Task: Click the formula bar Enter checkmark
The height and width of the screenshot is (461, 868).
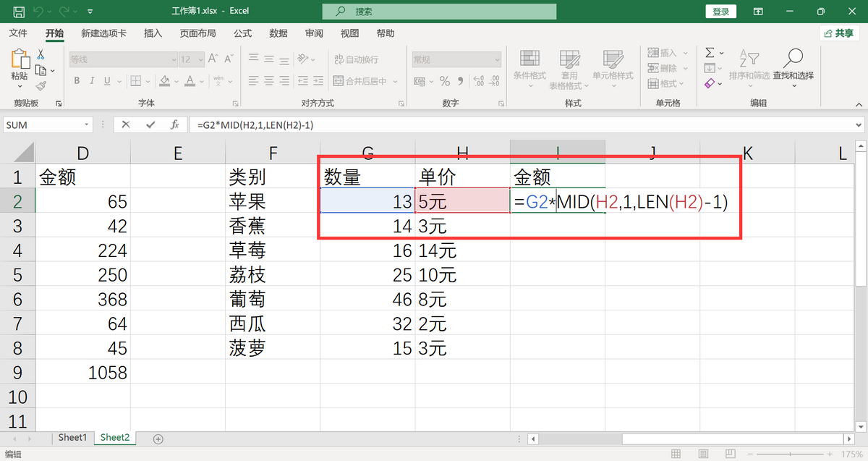Action: pyautogui.click(x=150, y=124)
